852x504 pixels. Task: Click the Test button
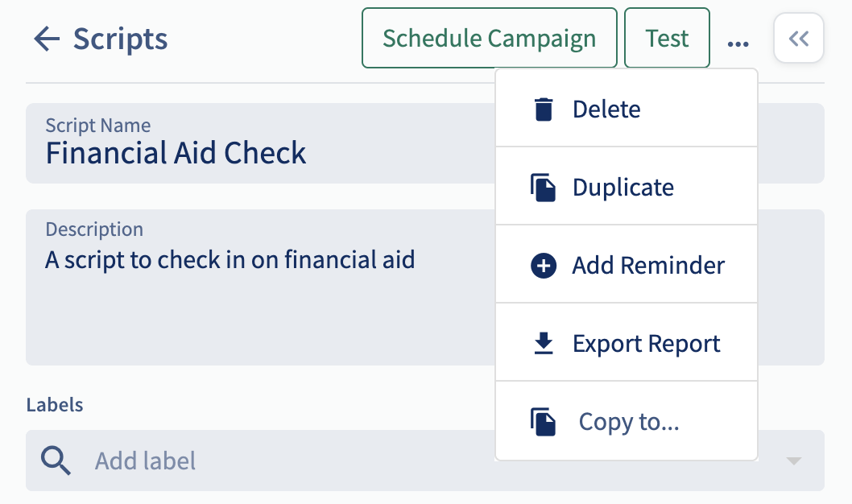coord(668,38)
